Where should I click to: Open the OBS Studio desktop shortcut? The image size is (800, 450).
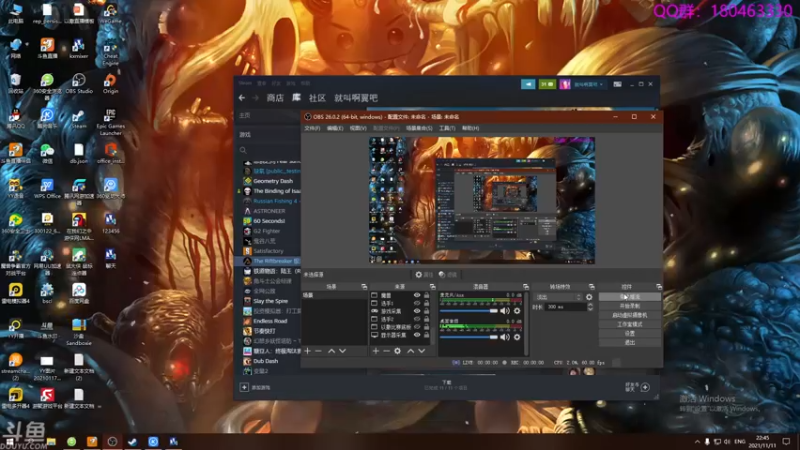click(x=79, y=84)
